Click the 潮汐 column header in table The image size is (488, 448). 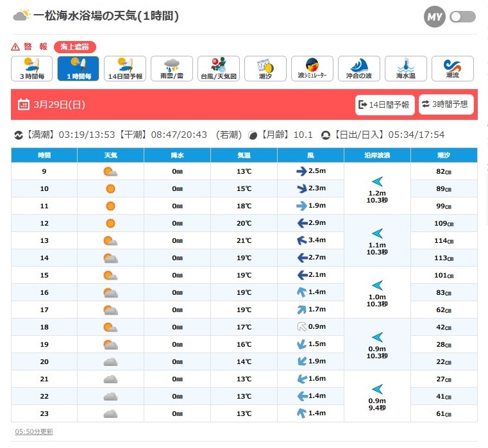click(444, 155)
